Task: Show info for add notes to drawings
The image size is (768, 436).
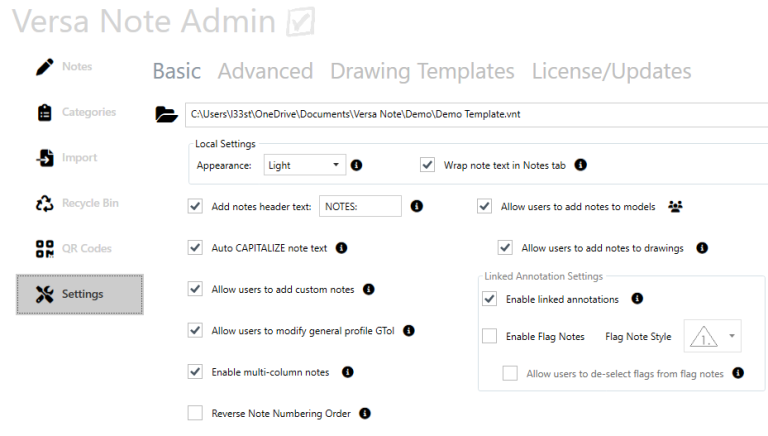Action: point(702,248)
